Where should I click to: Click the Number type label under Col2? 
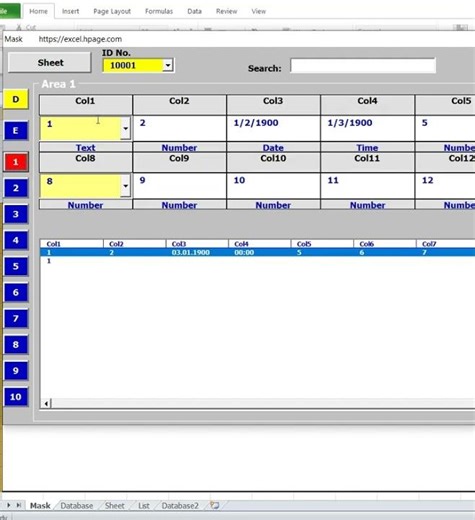tap(179, 147)
